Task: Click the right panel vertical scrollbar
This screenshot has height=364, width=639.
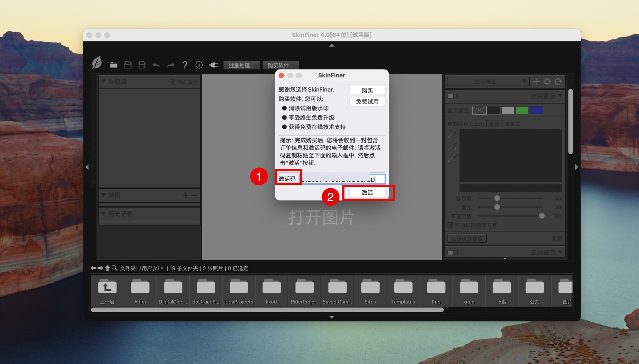Action: point(570,121)
